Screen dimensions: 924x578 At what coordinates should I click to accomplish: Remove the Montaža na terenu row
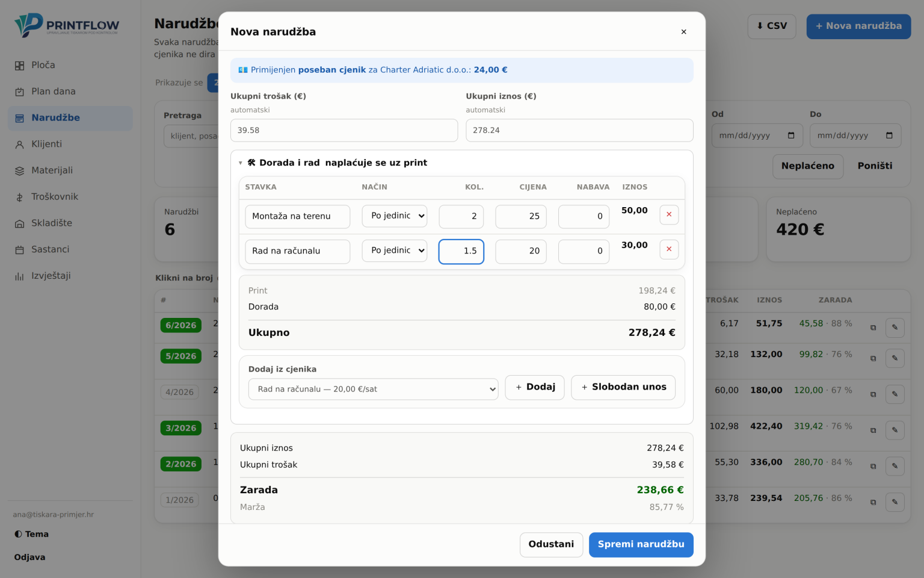tap(669, 215)
